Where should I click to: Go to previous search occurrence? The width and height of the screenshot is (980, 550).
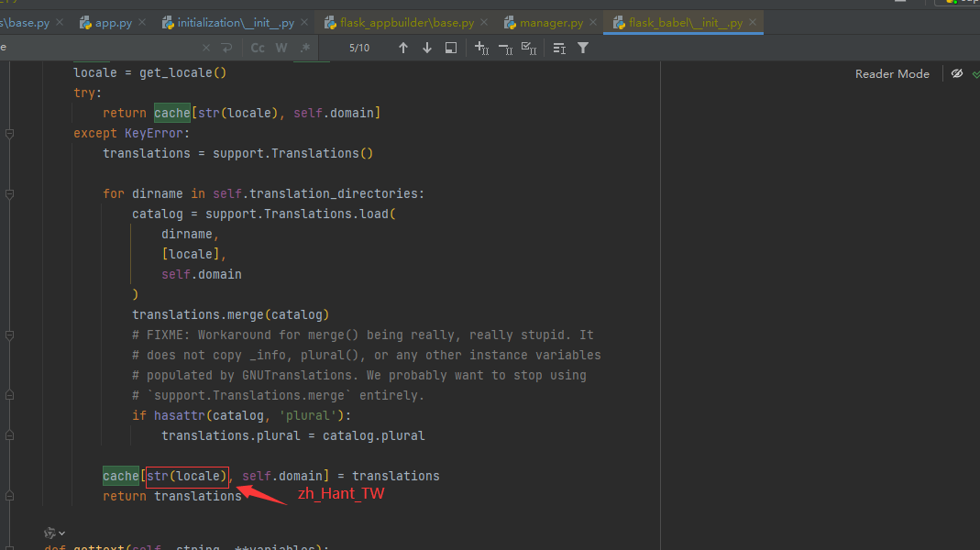point(403,48)
